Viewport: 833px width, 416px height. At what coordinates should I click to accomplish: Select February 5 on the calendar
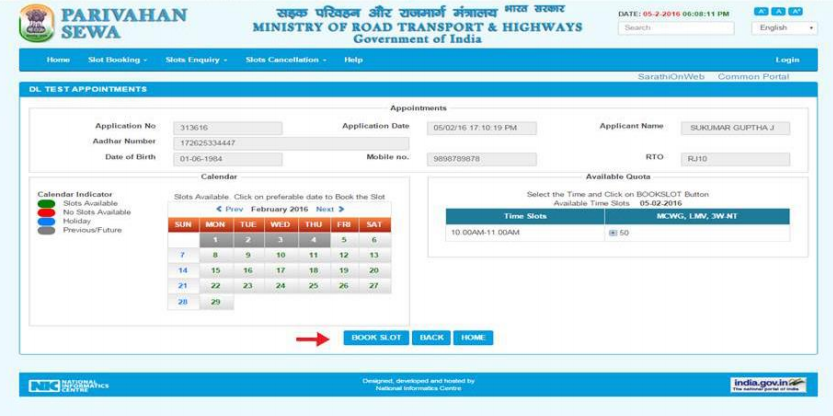(x=344, y=240)
